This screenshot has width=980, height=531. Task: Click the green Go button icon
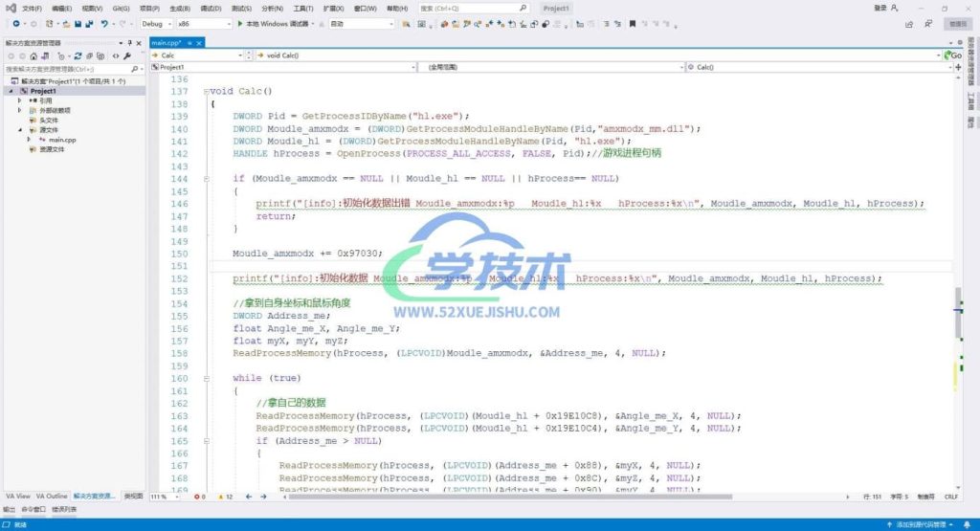(954, 55)
